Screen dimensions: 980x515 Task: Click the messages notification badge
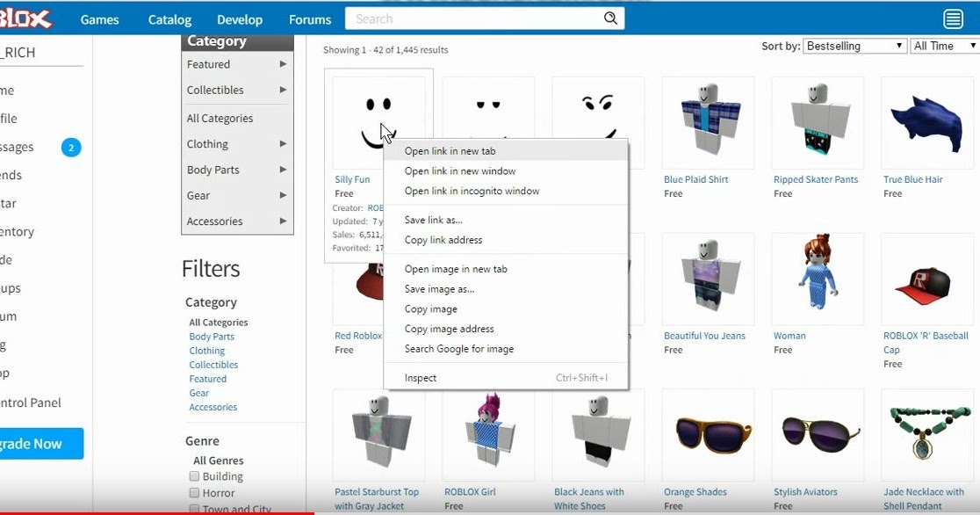71,148
